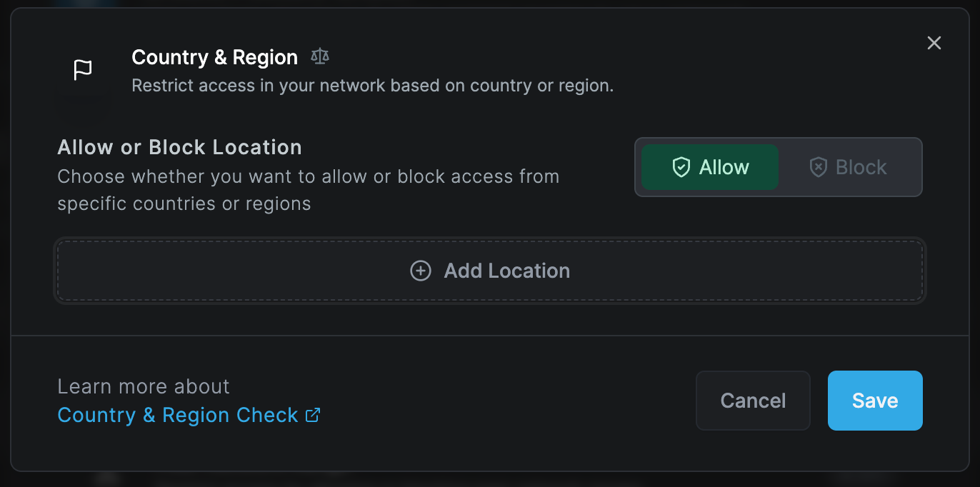
Task: Open the Add Location dashed box
Action: click(490, 271)
